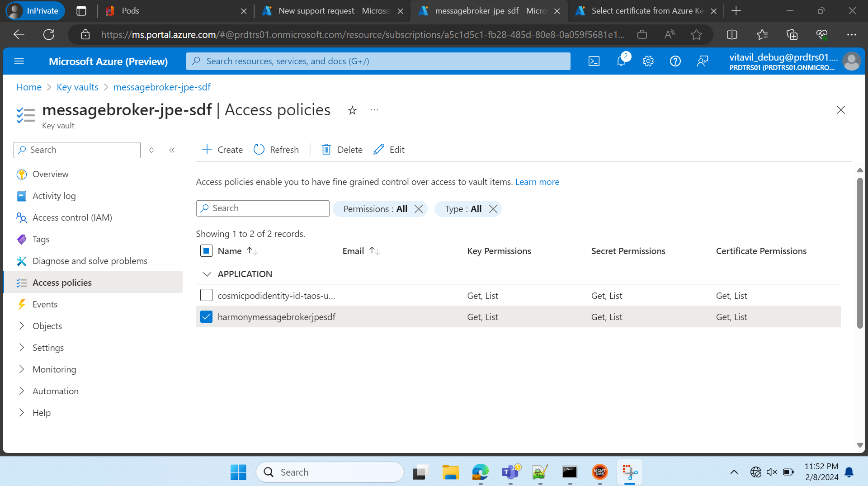Click Microsoft Azure (Preview) logo
The image size is (868, 486).
click(x=108, y=61)
